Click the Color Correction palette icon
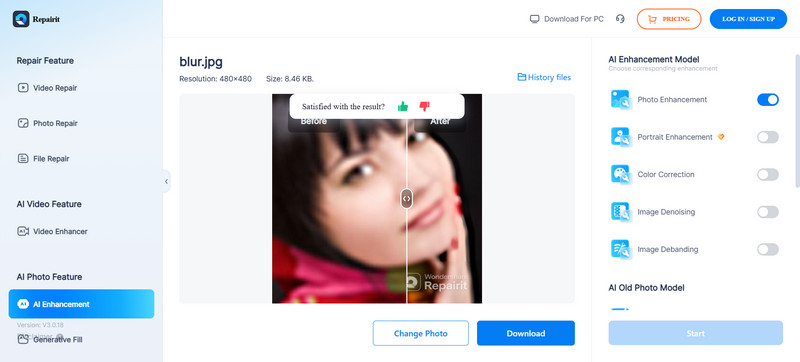Image resolution: width=800 pixels, height=362 pixels. point(621,174)
